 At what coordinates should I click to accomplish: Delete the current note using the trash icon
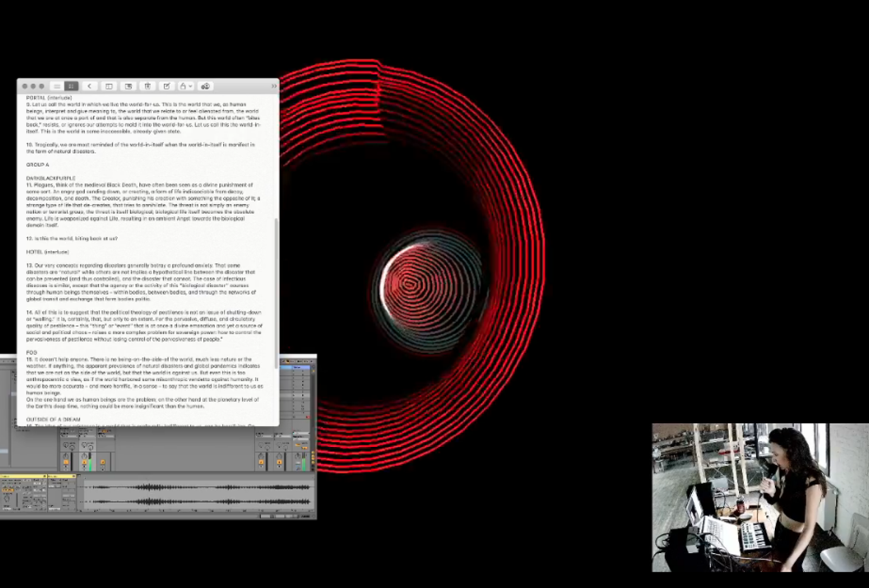(148, 86)
